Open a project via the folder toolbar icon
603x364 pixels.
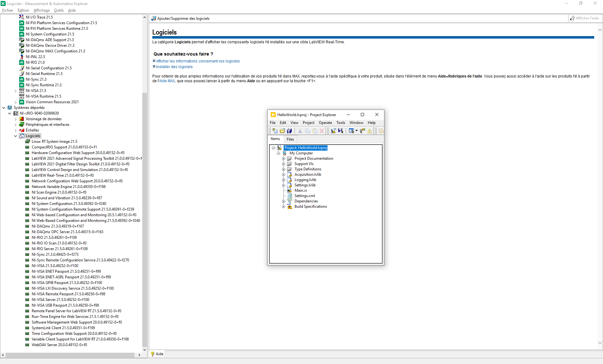point(282,131)
